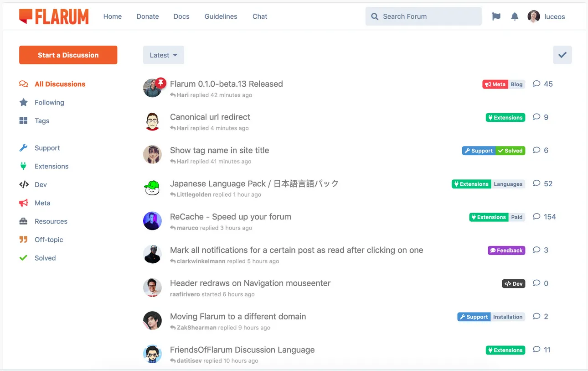Click author avatar for ReCache discussion
Image resolution: width=588 pixels, height=371 pixels.
tap(152, 221)
